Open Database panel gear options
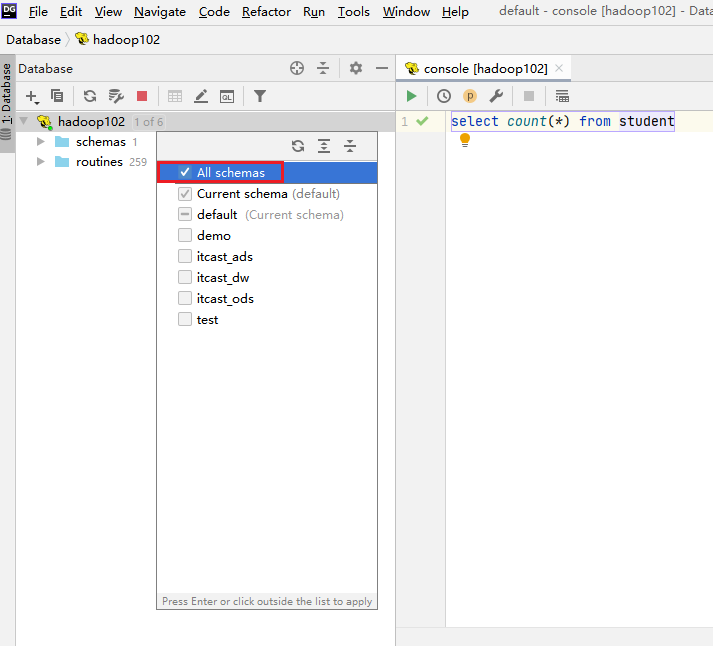The height and width of the screenshot is (646, 713). point(356,68)
